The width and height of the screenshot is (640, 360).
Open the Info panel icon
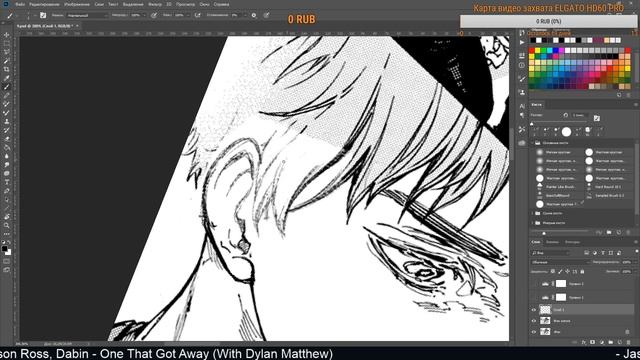522,65
